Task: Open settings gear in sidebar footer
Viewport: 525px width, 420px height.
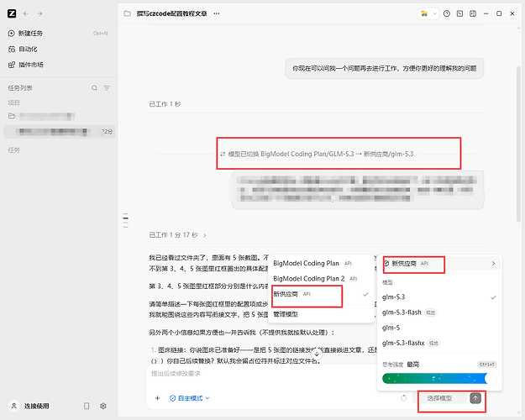Action: pyautogui.click(x=103, y=406)
